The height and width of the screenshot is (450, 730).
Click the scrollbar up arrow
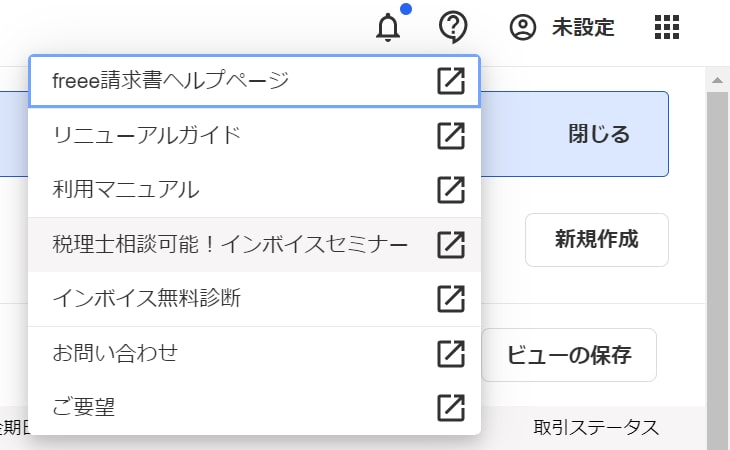[x=717, y=79]
